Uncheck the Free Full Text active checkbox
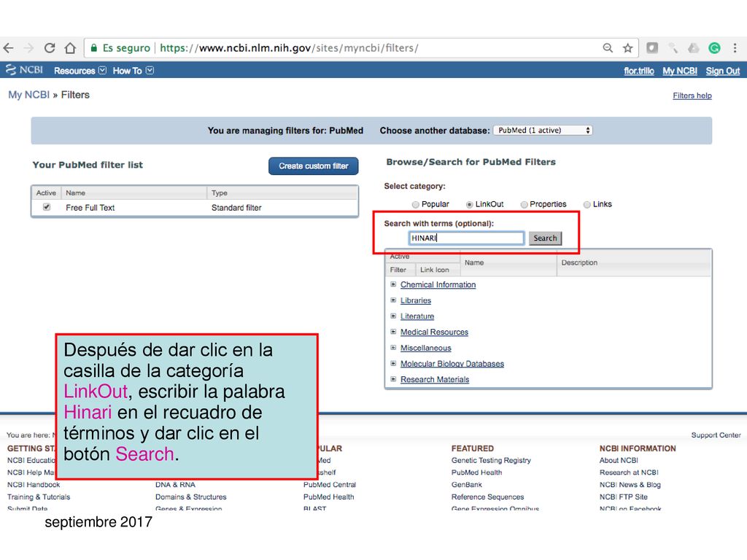 [47, 207]
